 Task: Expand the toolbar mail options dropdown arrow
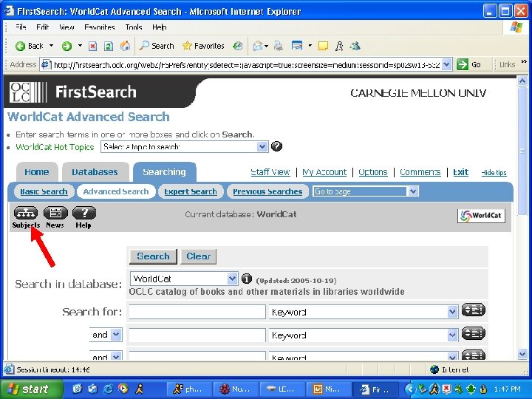click(266, 46)
